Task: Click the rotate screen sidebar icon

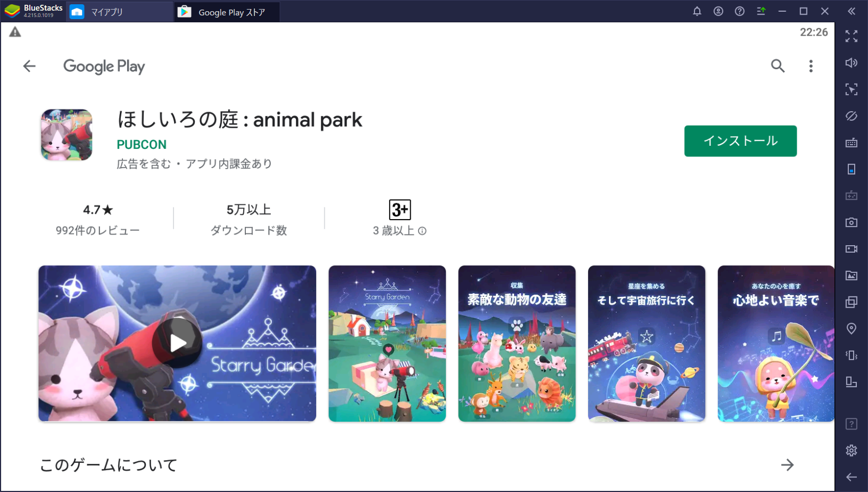Action: pos(852,382)
